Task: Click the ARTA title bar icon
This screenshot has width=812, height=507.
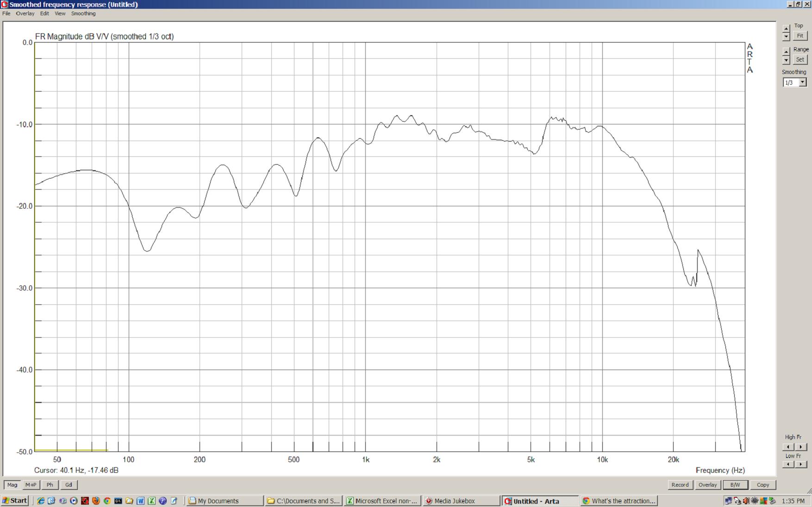Action: 5,4
